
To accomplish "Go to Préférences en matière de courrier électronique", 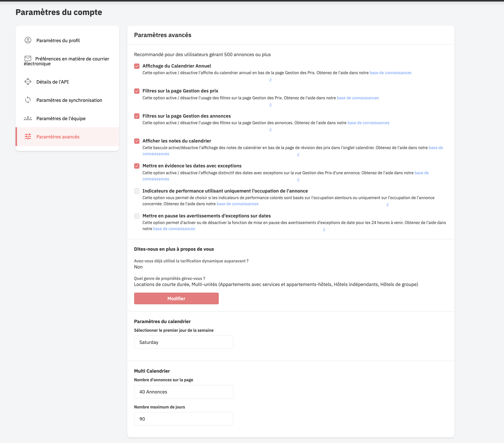I will tap(67, 61).
